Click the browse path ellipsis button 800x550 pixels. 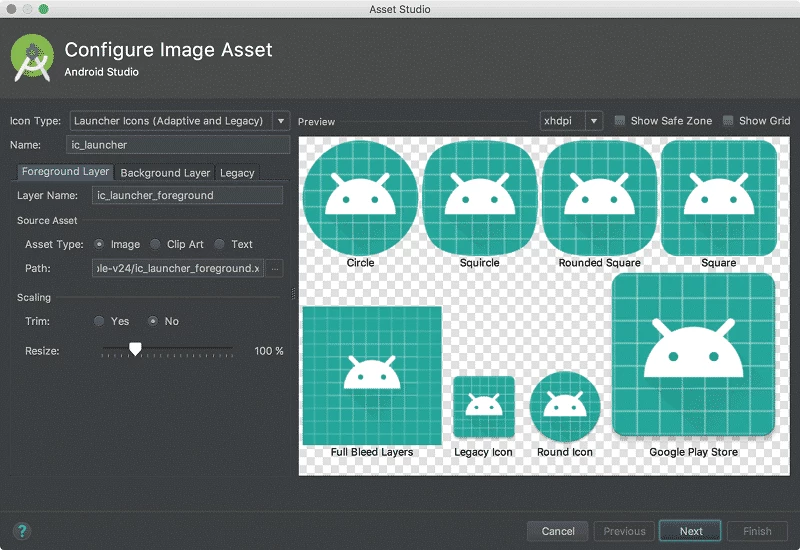276,268
